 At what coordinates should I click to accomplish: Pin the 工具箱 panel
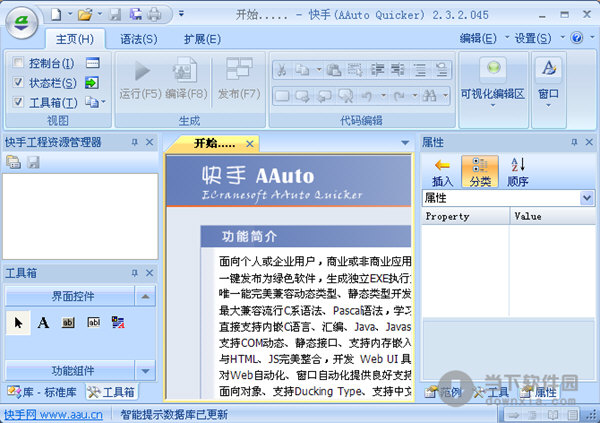point(134,273)
